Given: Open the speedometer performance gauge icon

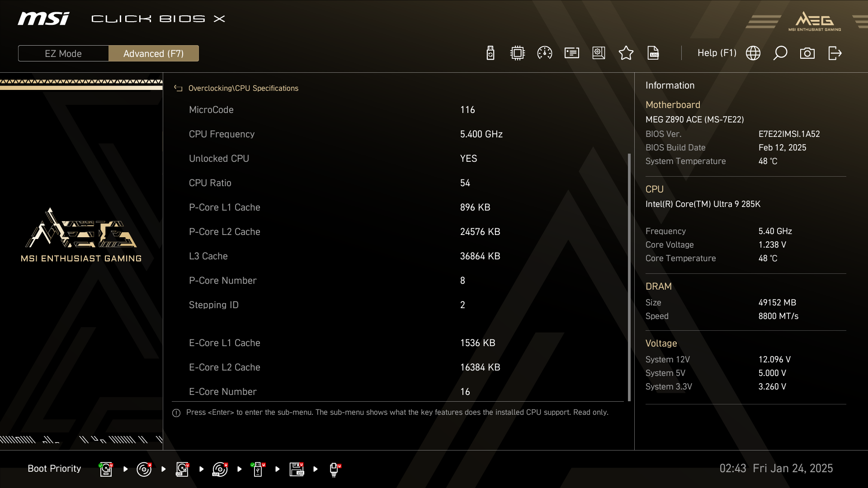Looking at the screenshot, I should click(544, 53).
